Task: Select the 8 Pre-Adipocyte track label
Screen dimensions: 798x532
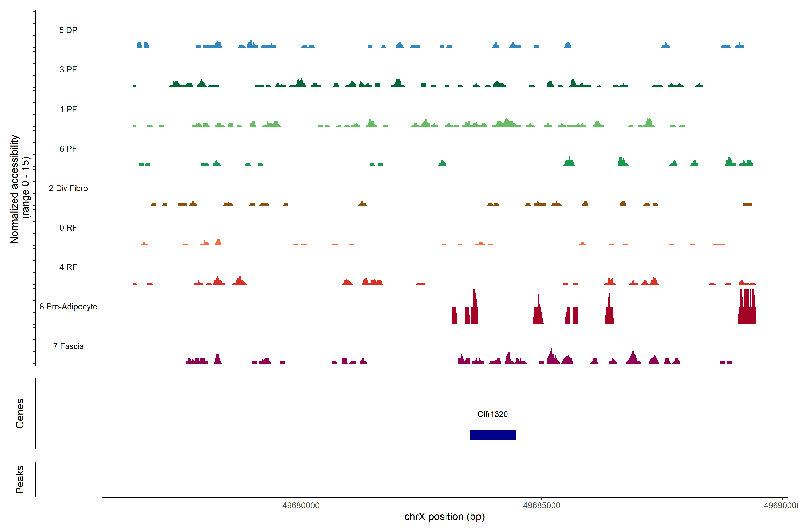Action: pyautogui.click(x=68, y=306)
